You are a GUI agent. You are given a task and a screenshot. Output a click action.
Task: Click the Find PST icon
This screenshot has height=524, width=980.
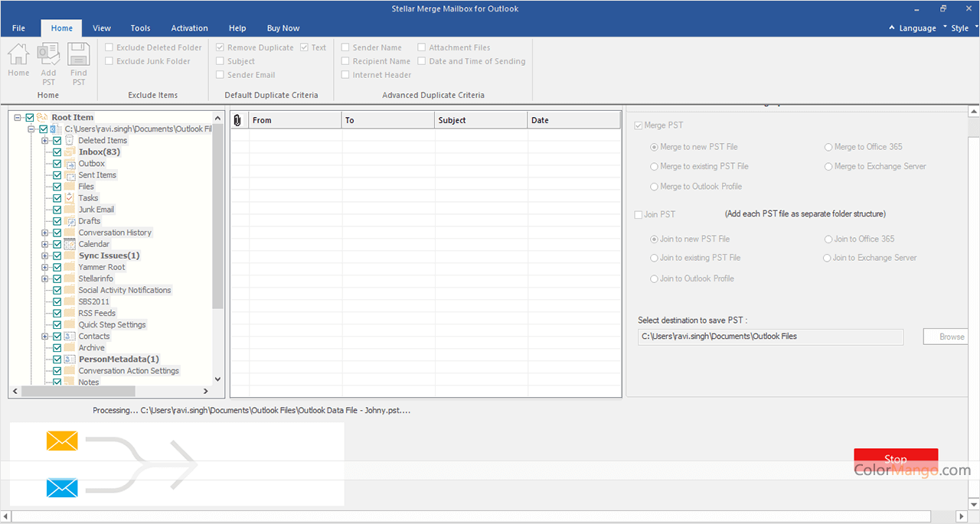pos(78,55)
